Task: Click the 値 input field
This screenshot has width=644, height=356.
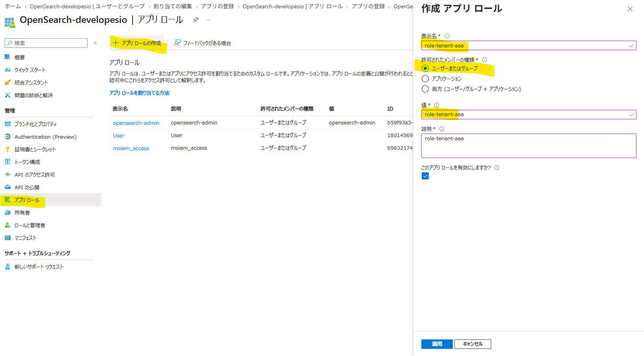Action: click(529, 115)
